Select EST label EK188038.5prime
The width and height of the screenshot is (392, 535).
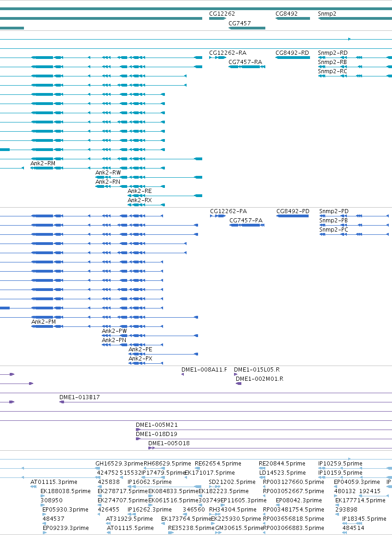(65, 491)
